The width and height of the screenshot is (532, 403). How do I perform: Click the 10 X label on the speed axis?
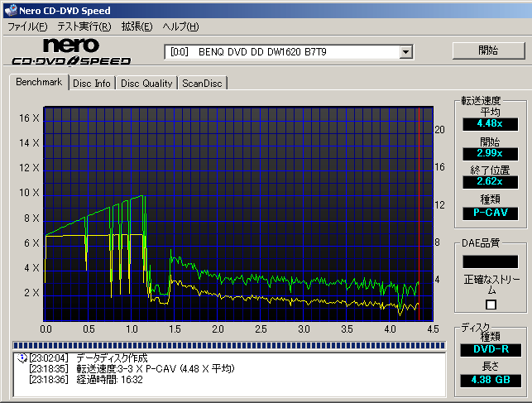point(29,193)
